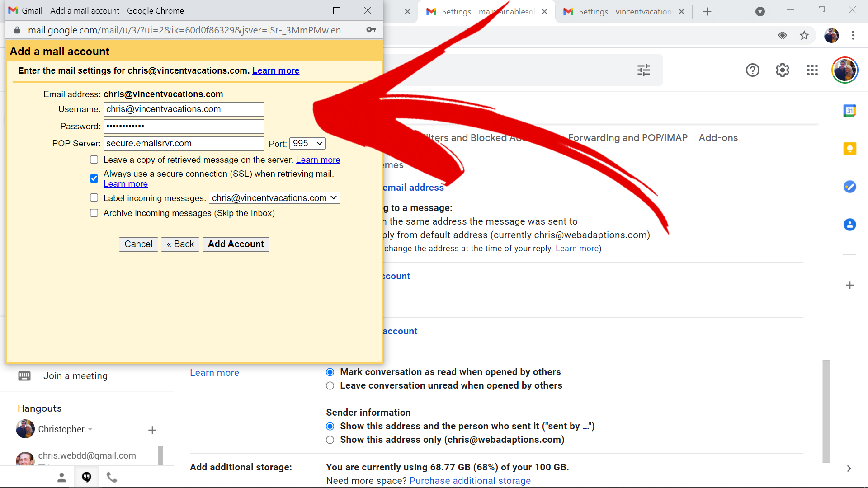868x488 pixels.
Task: Click the main page vertical scrollbar
Action: [x=826, y=411]
